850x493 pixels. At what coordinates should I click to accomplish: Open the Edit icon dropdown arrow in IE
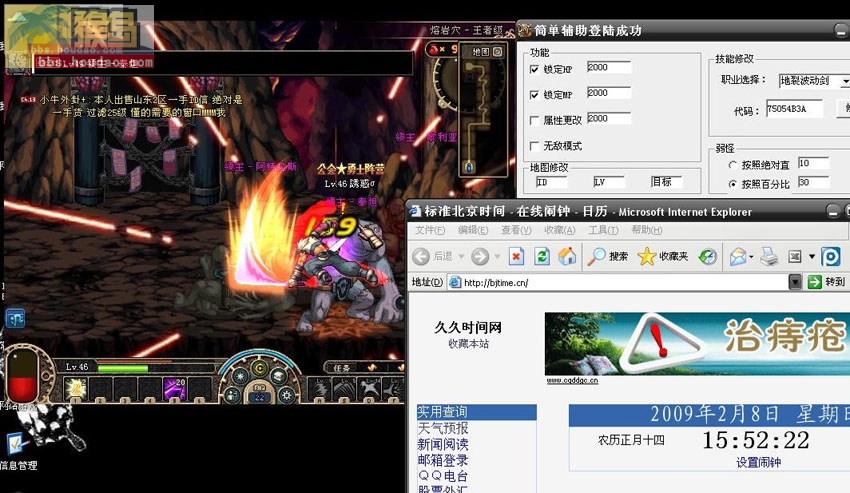(812, 257)
